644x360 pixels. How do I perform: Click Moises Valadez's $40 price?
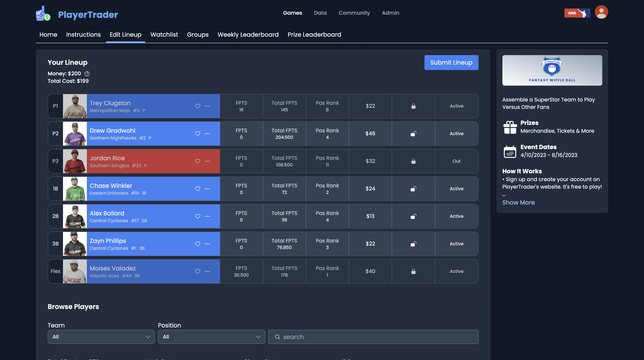click(x=370, y=271)
